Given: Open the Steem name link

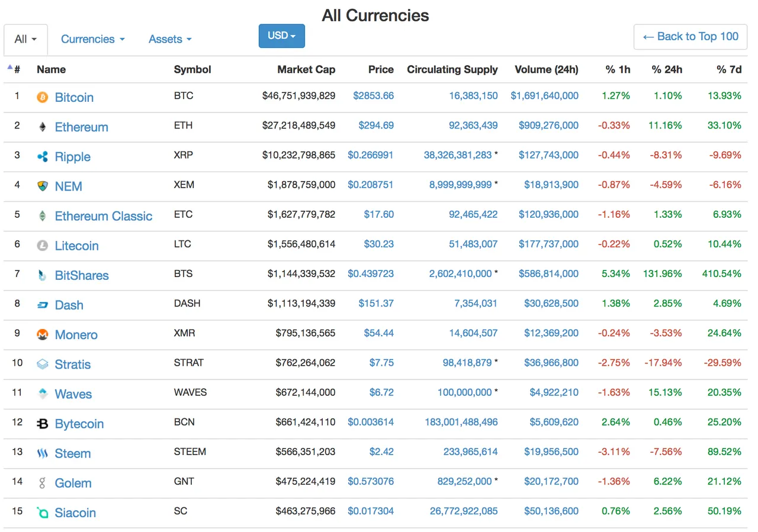Looking at the screenshot, I should [x=73, y=453].
